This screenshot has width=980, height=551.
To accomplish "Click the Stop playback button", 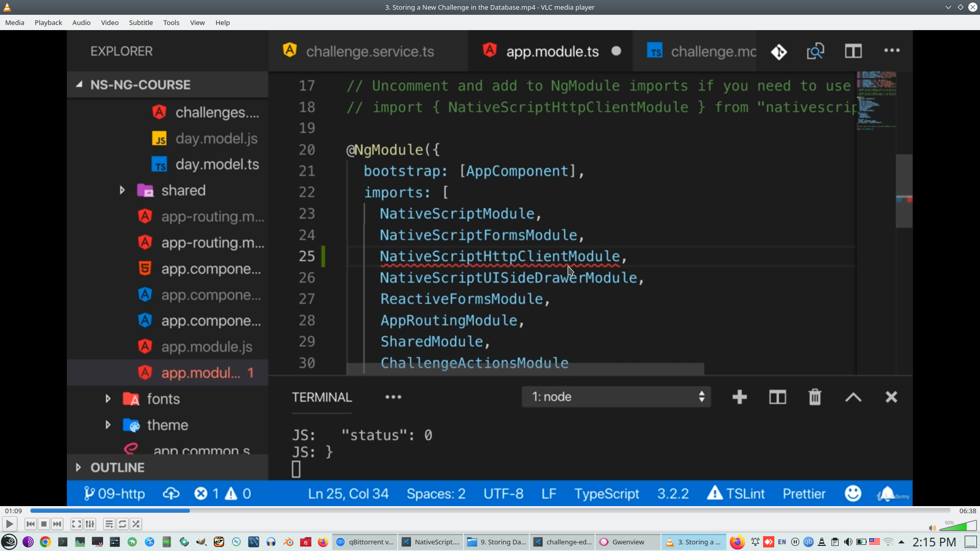I will point(44,524).
